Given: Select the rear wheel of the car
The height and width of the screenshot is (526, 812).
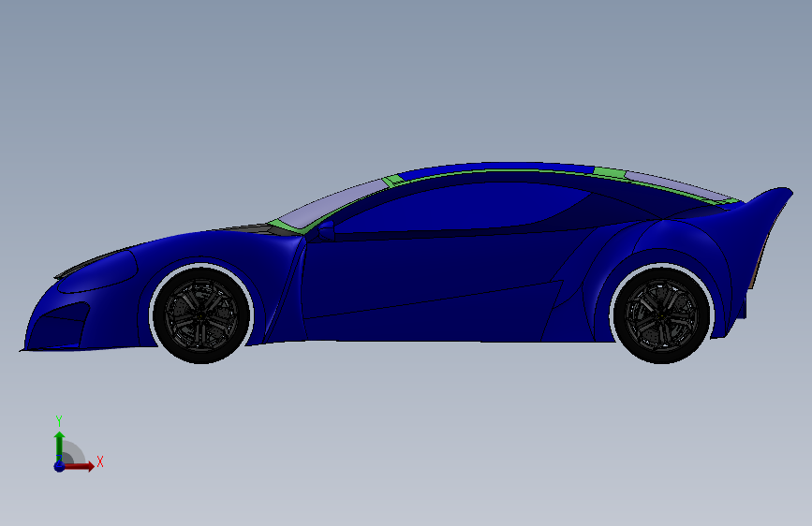Looking at the screenshot, I should point(662,314).
